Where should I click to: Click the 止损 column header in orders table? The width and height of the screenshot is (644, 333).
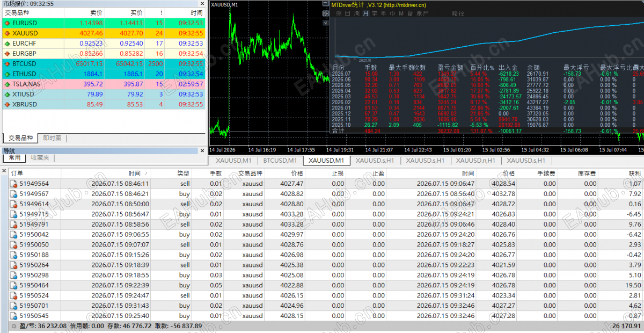[338, 173]
